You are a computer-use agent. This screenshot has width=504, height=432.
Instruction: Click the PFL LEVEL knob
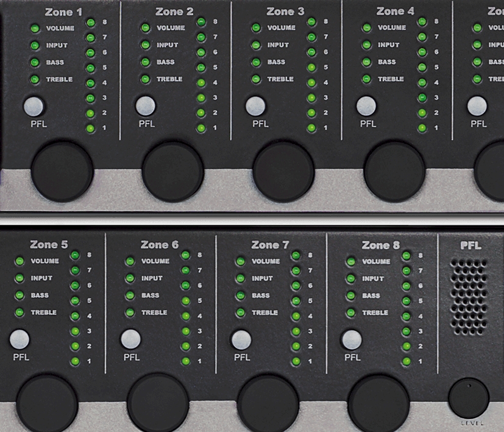[x=469, y=398]
